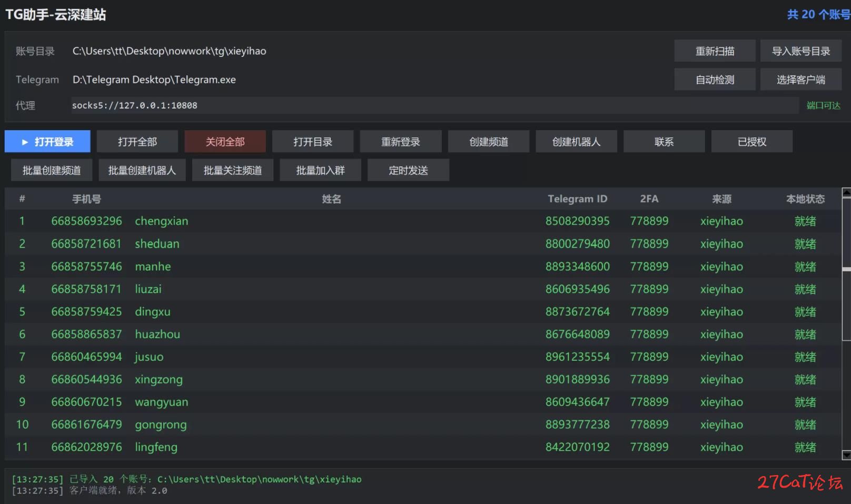This screenshot has height=504, width=851.
Task: Select phone number 66858721681
Action: click(x=86, y=244)
